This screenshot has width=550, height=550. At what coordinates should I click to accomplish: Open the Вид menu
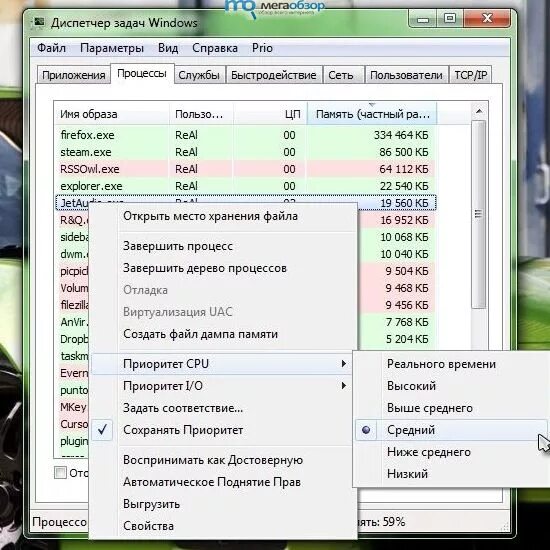coord(168,48)
